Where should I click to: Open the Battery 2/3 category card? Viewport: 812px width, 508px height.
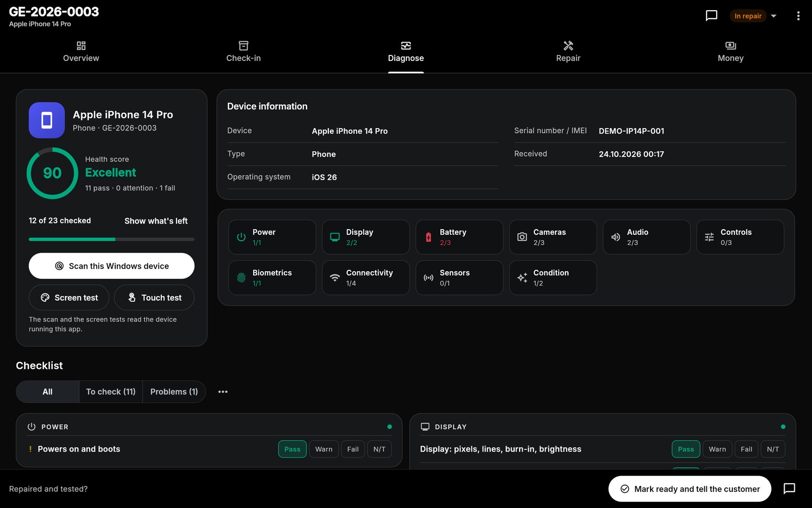tap(459, 237)
